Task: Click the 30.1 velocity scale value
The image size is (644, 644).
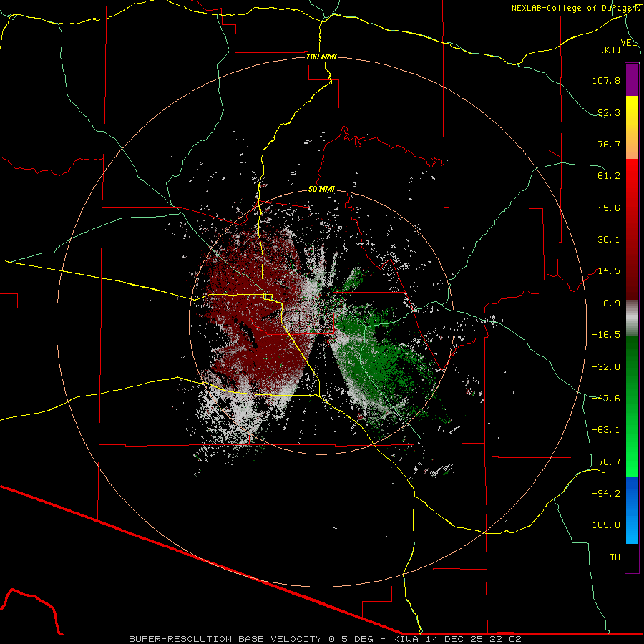Action: (609, 240)
